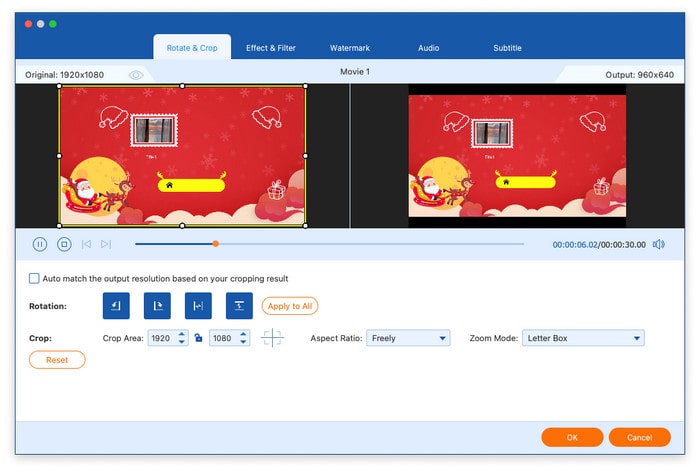Increase the crop area width stepper
This screenshot has height=472, width=700.
tap(182, 334)
